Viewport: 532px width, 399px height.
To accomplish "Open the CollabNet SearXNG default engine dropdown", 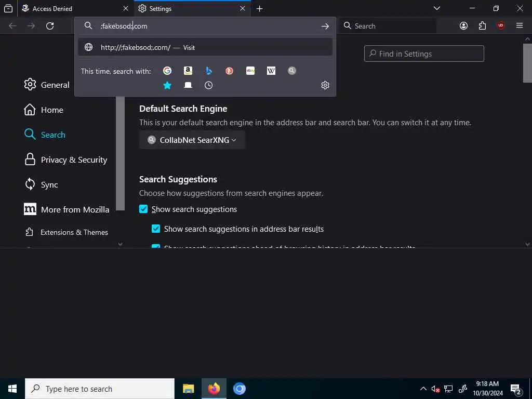I will [x=192, y=140].
